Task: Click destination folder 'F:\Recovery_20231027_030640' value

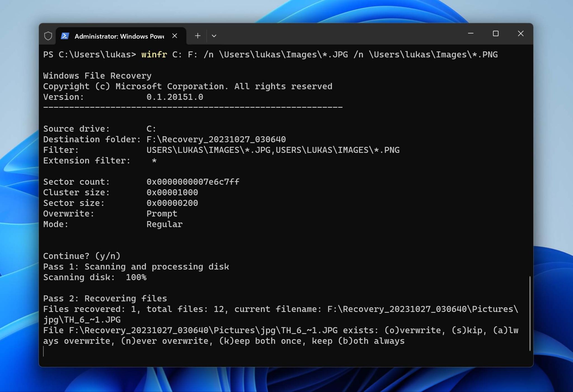Action: 216,139
